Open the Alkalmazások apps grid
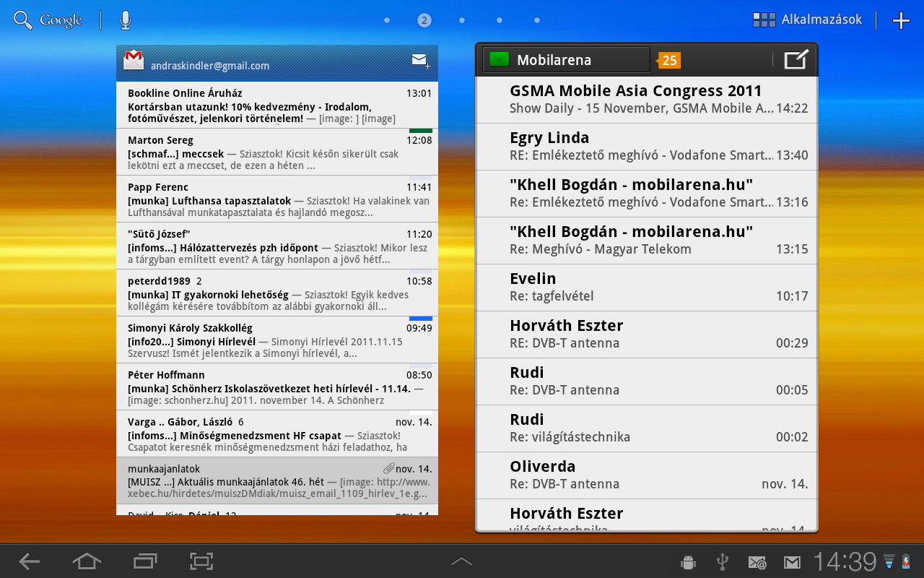This screenshot has width=924, height=578. click(807, 20)
